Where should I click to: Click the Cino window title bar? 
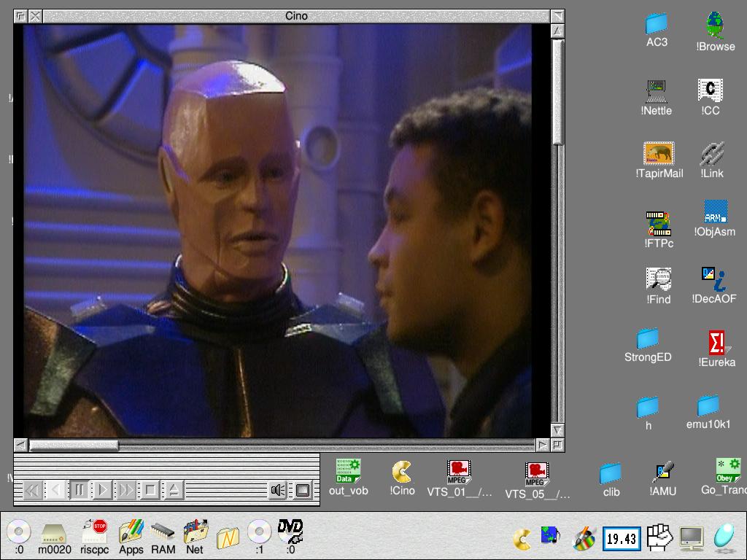(296, 16)
